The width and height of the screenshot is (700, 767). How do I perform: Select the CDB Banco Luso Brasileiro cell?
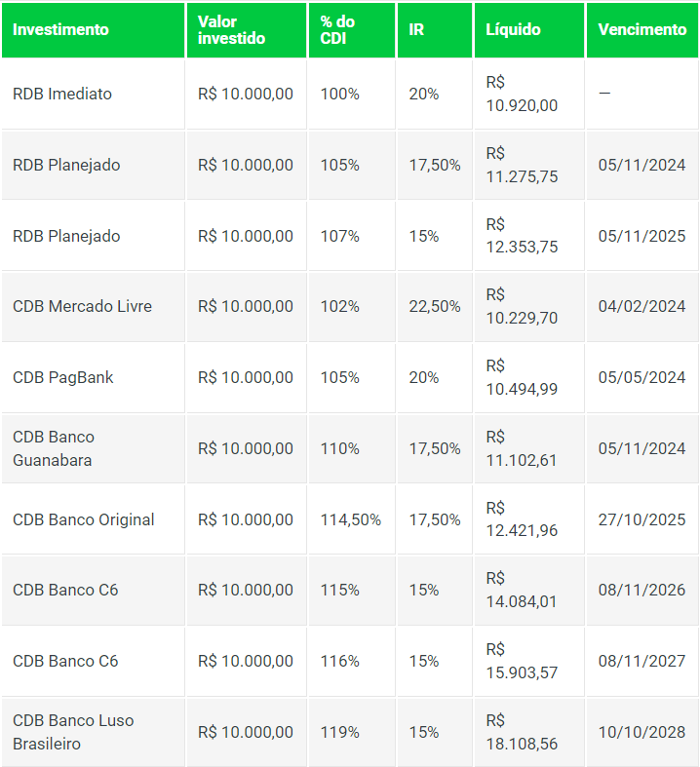point(73,732)
